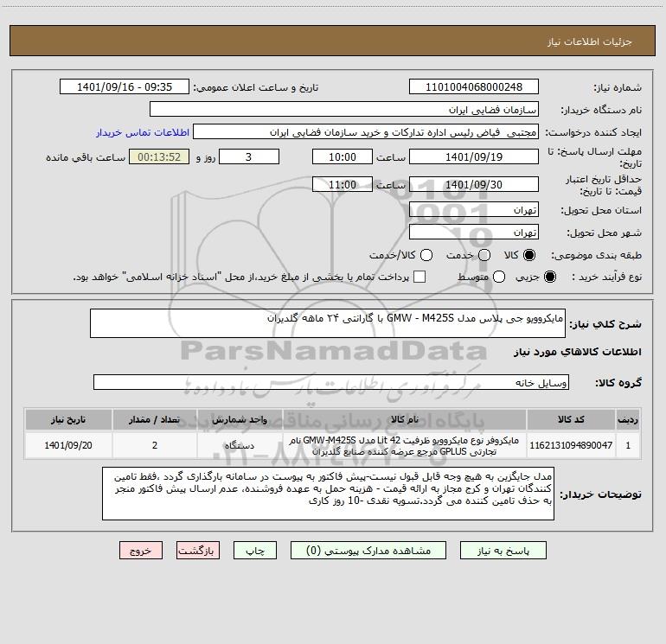Toggle the Islamic treasury payment checkbox
666x644 pixels.
tap(419, 277)
